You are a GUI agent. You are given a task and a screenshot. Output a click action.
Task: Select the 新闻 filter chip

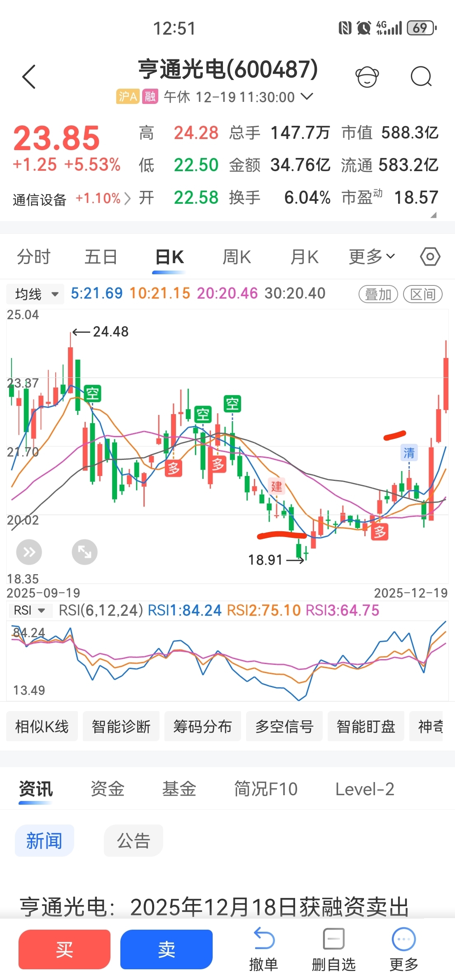click(45, 840)
